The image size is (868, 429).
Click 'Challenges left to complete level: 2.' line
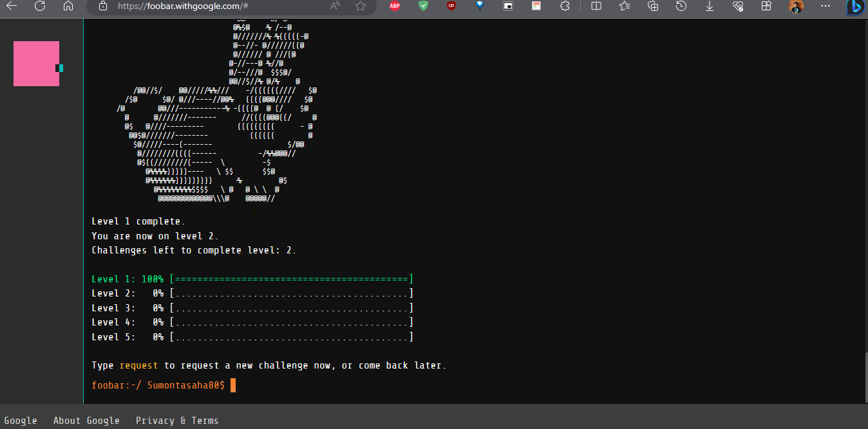[194, 250]
